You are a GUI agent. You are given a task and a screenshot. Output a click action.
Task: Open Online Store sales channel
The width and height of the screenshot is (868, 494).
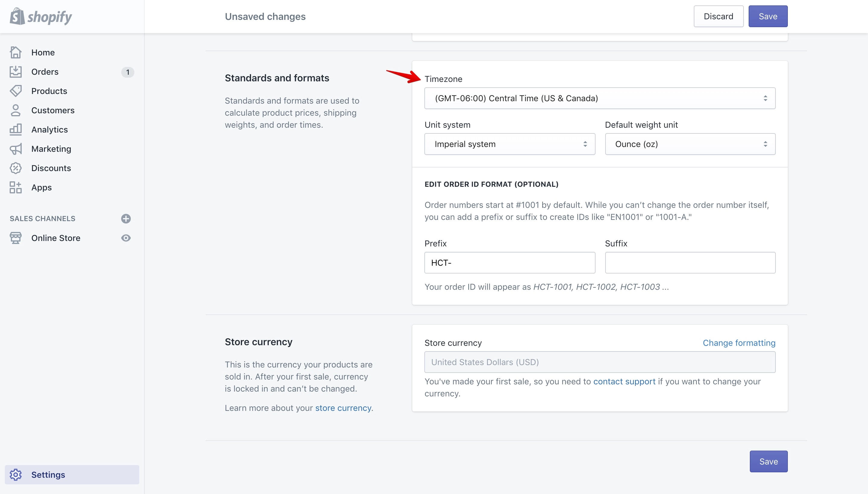click(x=56, y=238)
